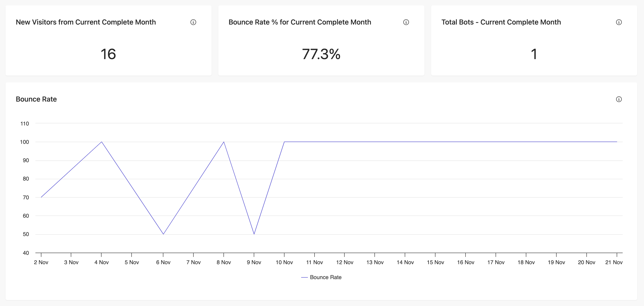
Task: Open info icon for Total Bots card
Action: [x=619, y=22]
